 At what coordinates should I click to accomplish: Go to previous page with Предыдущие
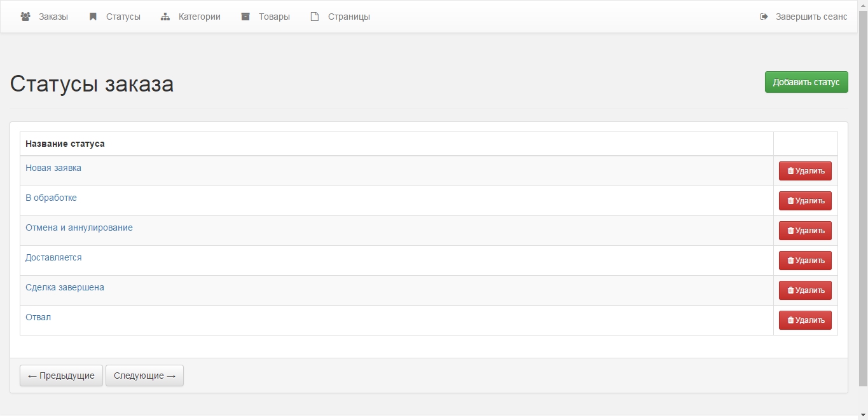tap(61, 376)
